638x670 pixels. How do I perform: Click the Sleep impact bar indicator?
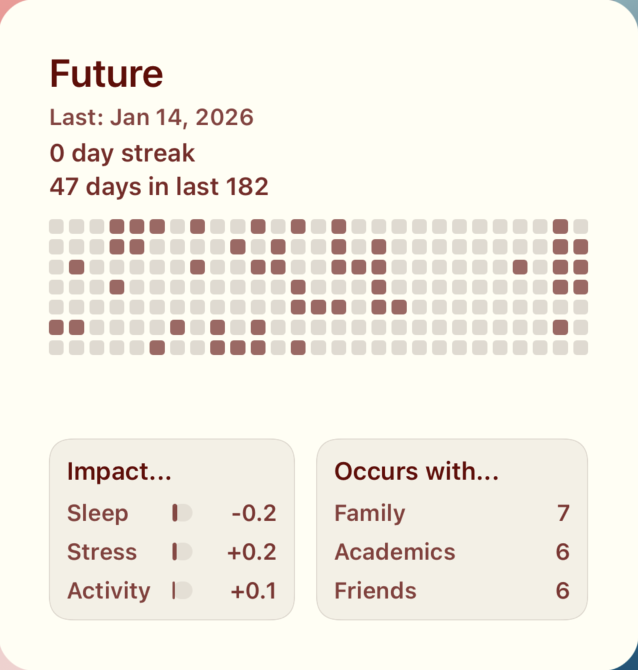coord(182,513)
